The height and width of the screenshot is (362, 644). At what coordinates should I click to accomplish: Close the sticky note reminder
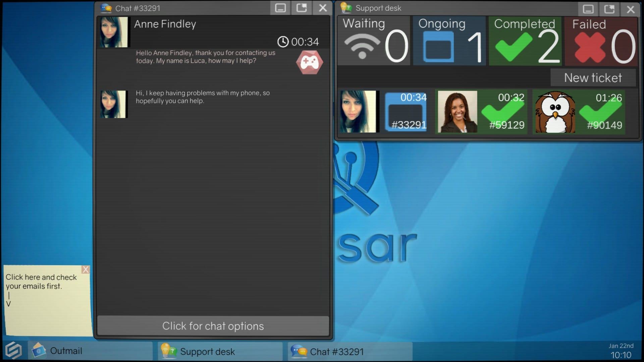(86, 269)
